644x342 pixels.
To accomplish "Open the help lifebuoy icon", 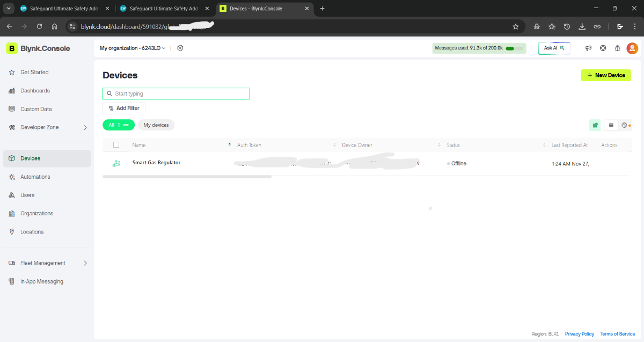I will click(603, 48).
